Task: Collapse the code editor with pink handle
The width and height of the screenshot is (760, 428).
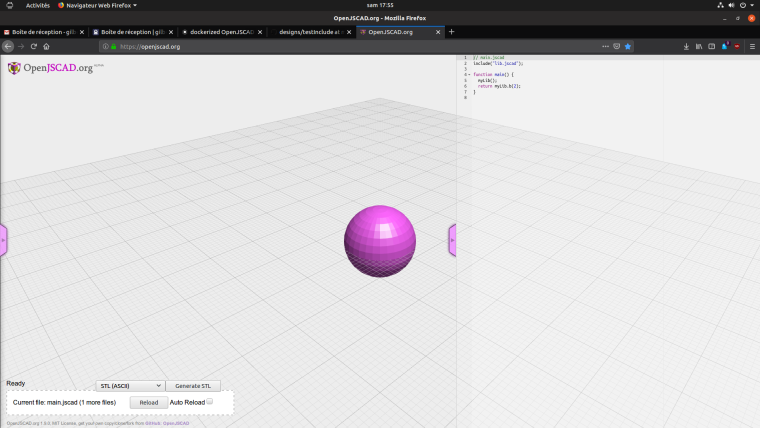Action: click(x=452, y=240)
